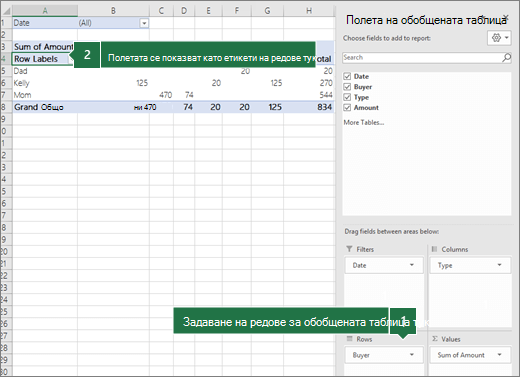Click the Filters area funnel icon
This screenshot has width=520, height=377.
click(349, 249)
